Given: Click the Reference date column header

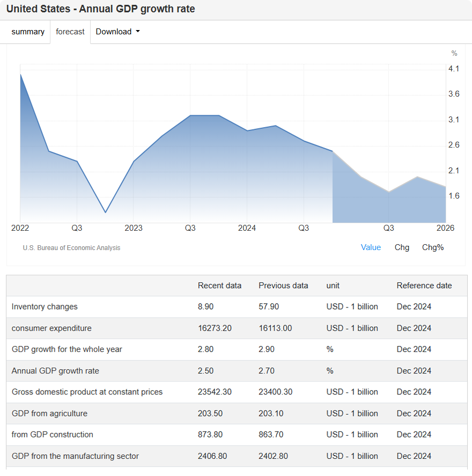Looking at the screenshot, I should click(x=424, y=285).
